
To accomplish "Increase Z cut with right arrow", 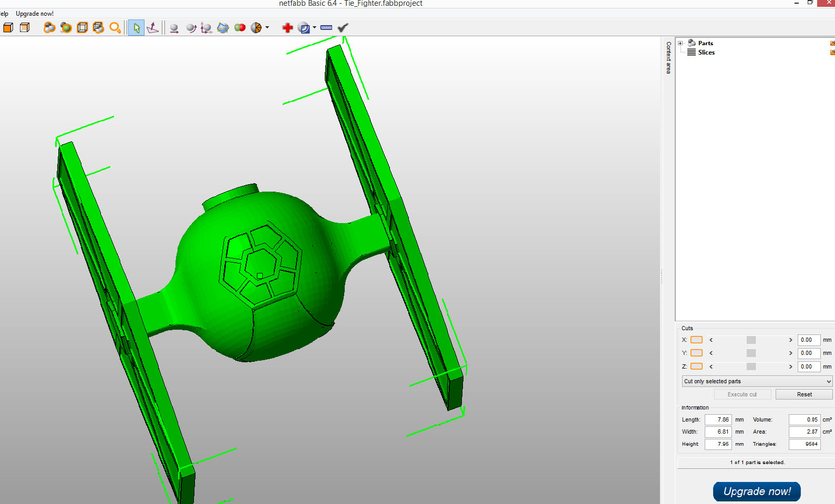I will pos(790,366).
